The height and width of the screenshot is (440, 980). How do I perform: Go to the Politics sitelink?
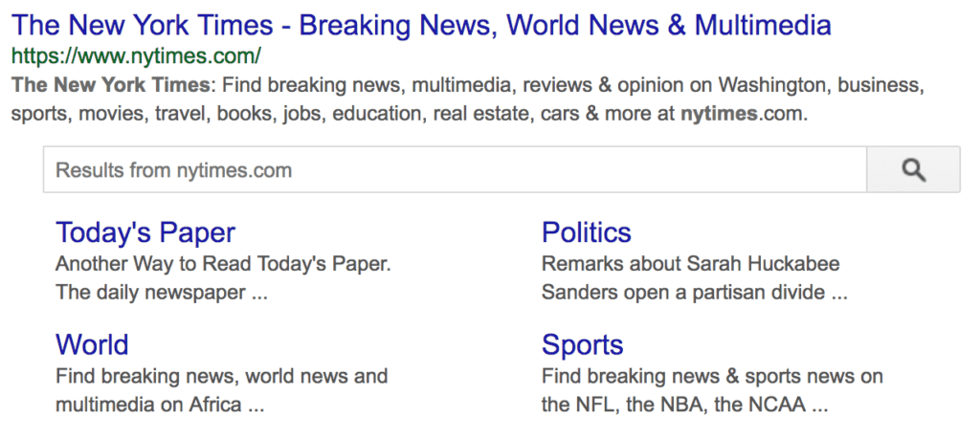point(587,232)
